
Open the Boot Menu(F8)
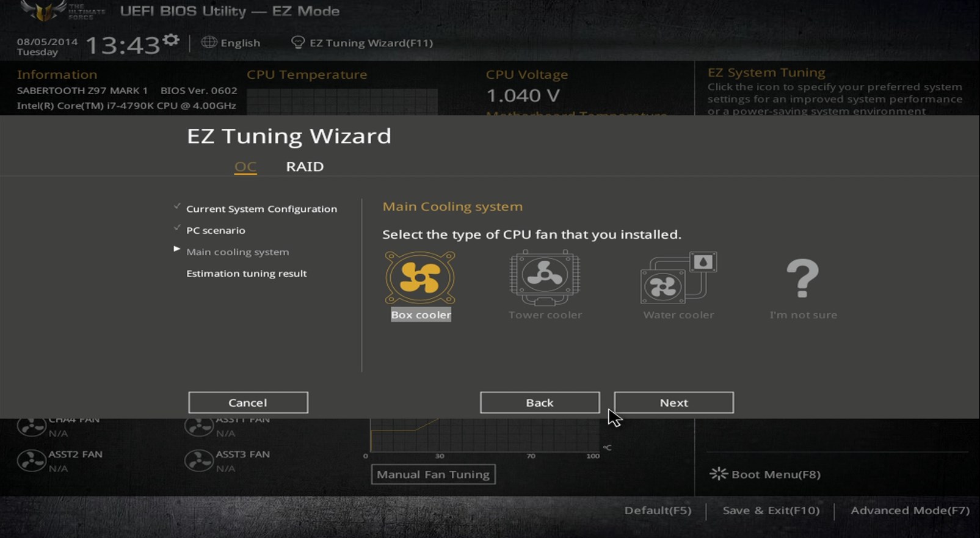[x=765, y=474]
